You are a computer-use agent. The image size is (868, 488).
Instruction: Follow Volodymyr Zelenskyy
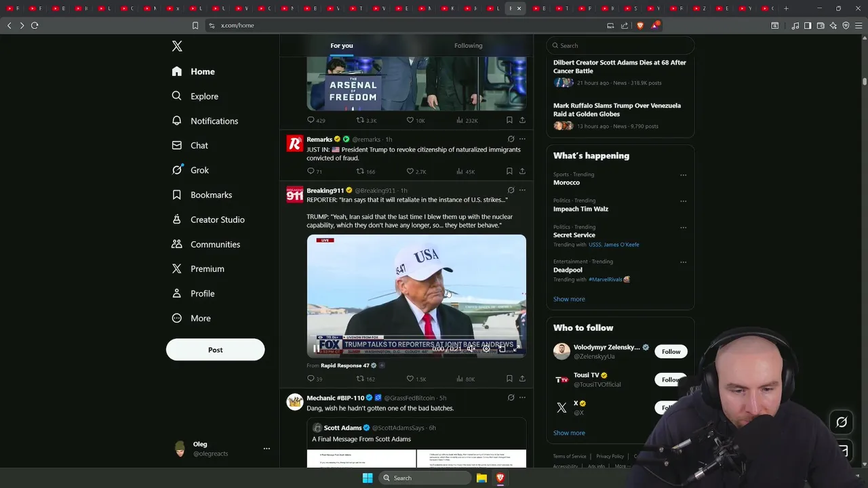point(671,351)
